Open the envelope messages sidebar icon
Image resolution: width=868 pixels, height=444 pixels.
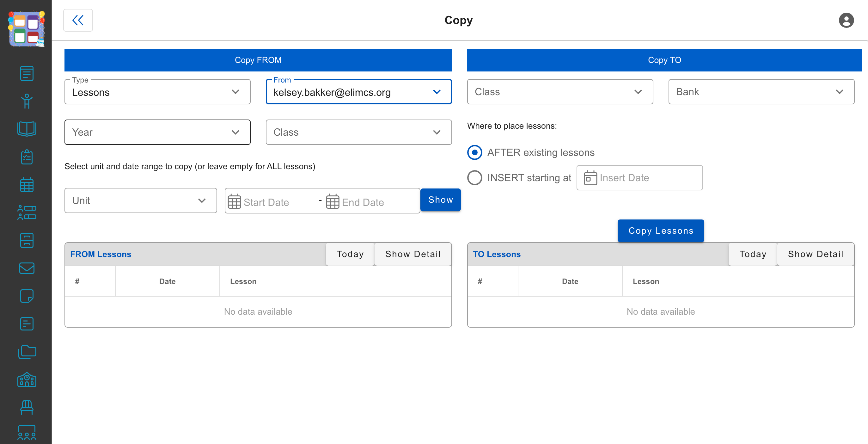tap(27, 268)
